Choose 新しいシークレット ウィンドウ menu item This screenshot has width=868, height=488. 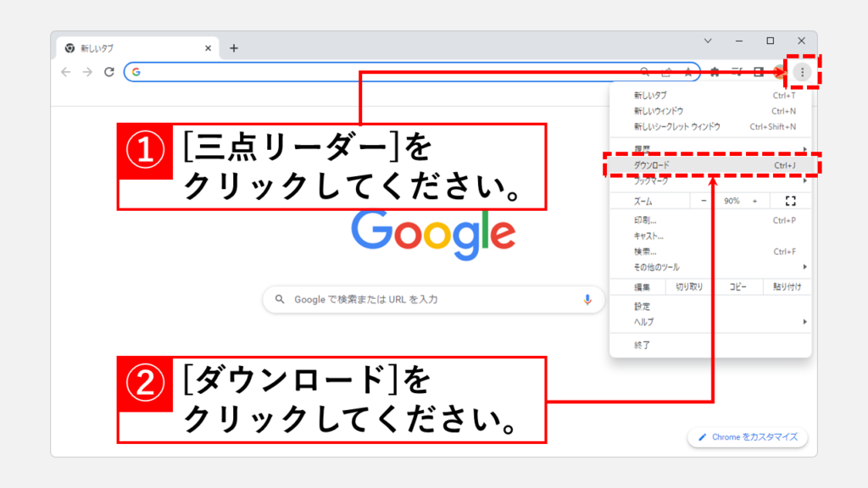(x=676, y=126)
